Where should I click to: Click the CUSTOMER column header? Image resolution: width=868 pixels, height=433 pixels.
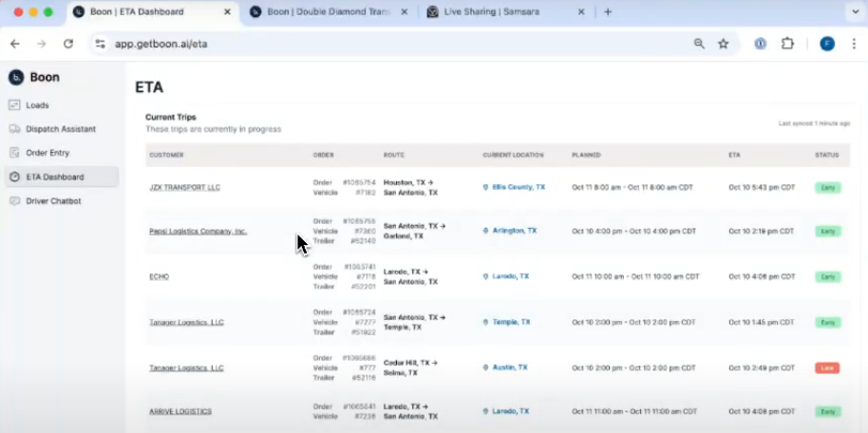tap(166, 155)
